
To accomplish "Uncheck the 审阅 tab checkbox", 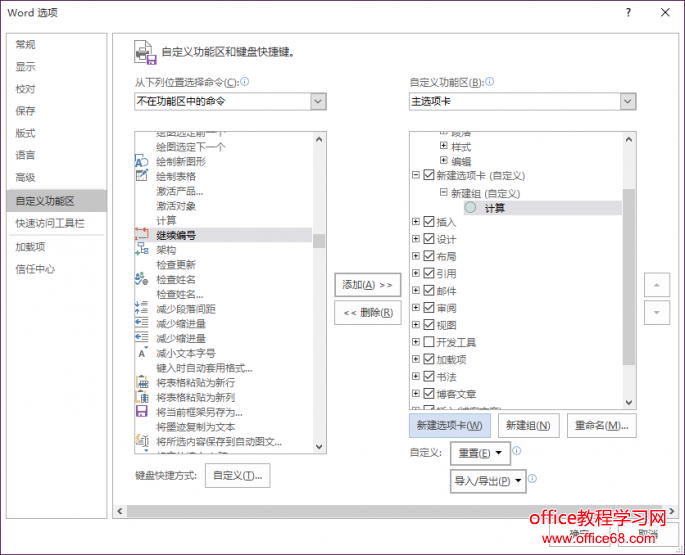I will point(429,308).
